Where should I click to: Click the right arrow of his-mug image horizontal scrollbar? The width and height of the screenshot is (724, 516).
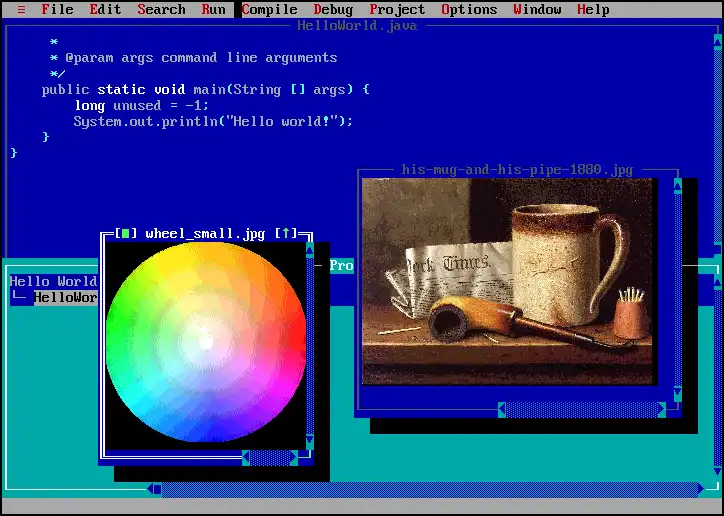pos(662,409)
